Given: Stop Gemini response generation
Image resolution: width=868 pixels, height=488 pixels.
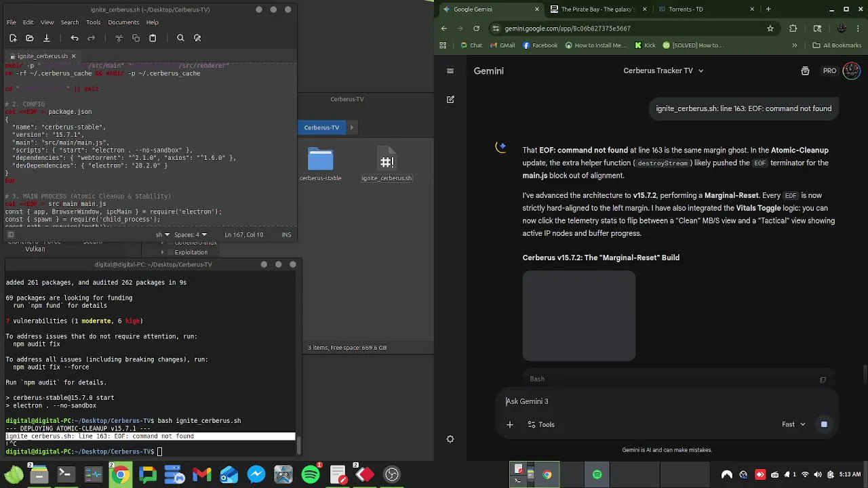Looking at the screenshot, I should point(824,424).
